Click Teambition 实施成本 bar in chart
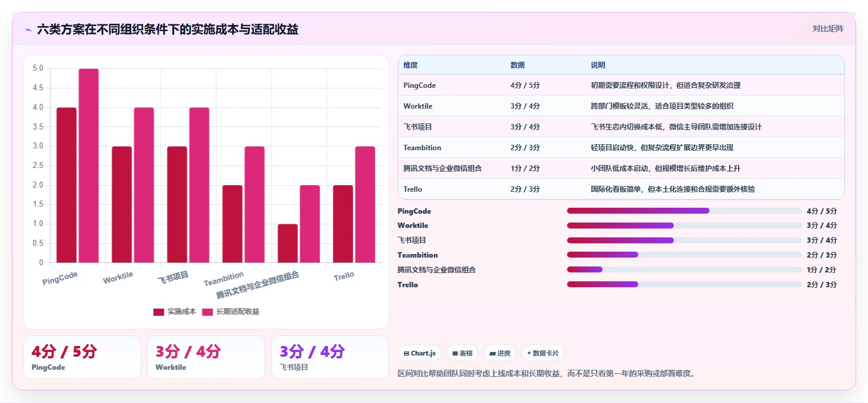Screen dimensions: 868x403 pyautogui.click(x=232, y=224)
